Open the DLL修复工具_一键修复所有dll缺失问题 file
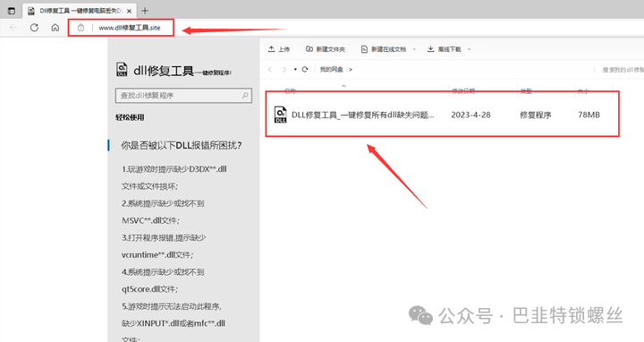Image resolution: width=644 pixels, height=342 pixels. click(362, 115)
